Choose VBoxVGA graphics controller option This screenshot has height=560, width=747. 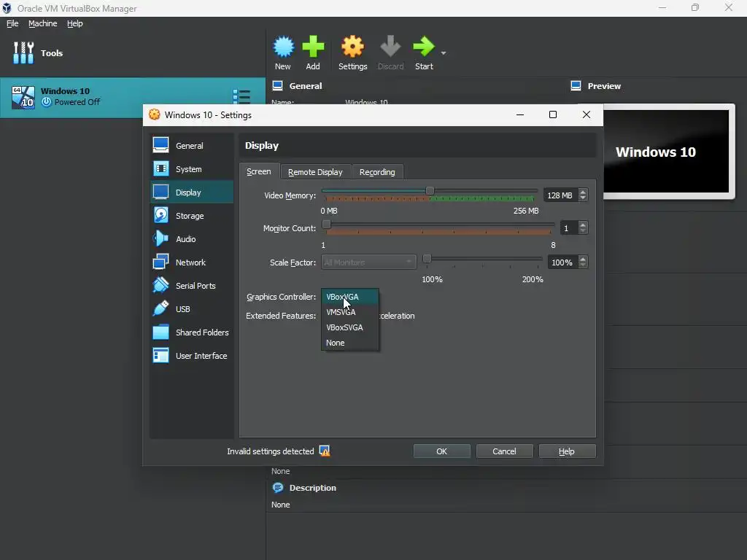[x=350, y=297]
